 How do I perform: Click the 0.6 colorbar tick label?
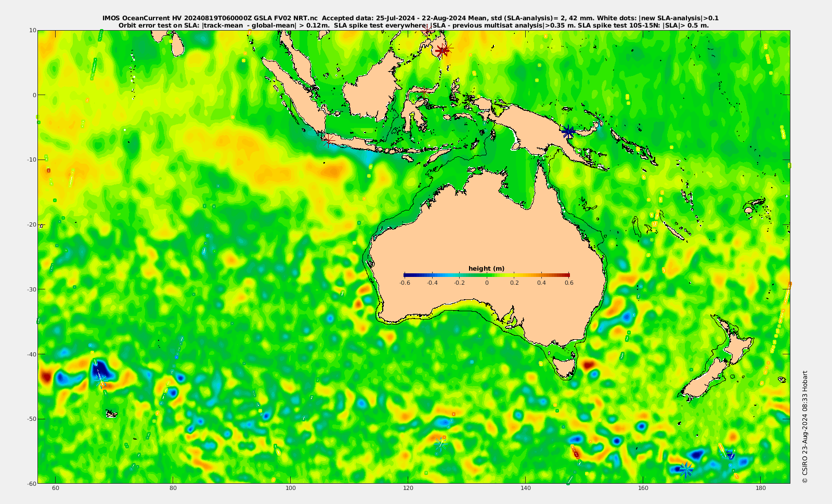coord(569,283)
